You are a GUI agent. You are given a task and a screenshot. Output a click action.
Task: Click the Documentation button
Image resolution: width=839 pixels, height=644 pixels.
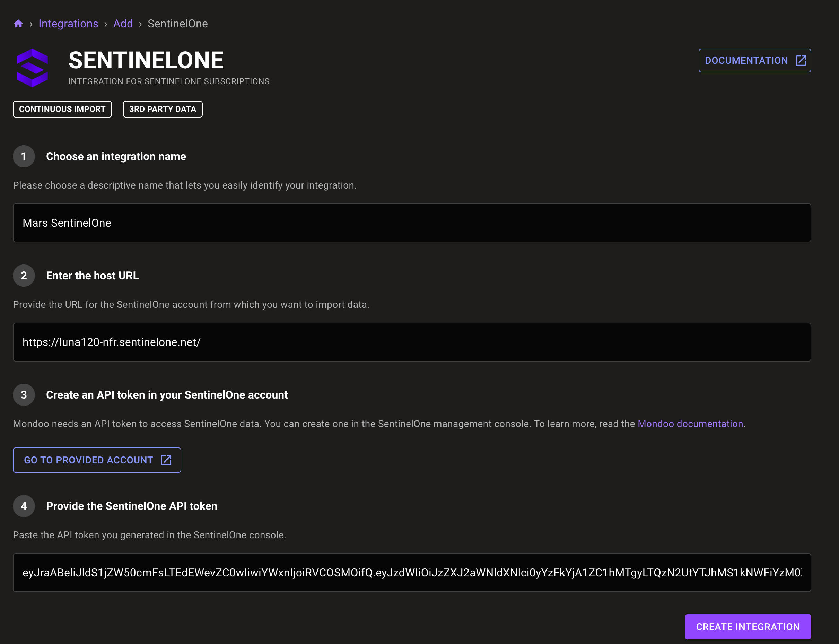(754, 60)
